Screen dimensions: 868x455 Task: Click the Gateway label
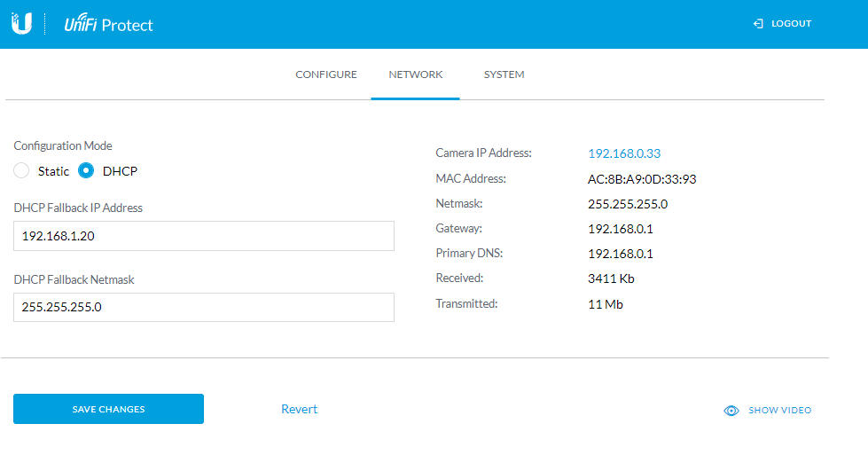(x=458, y=228)
